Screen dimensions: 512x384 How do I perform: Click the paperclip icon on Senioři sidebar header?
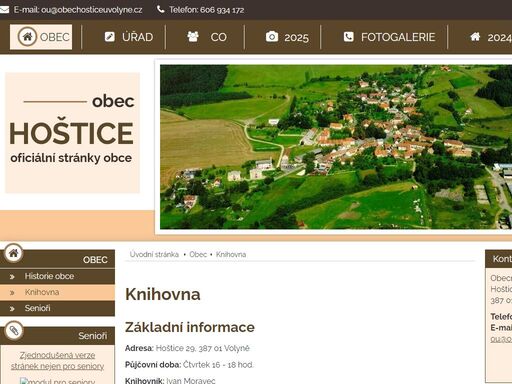(14, 330)
